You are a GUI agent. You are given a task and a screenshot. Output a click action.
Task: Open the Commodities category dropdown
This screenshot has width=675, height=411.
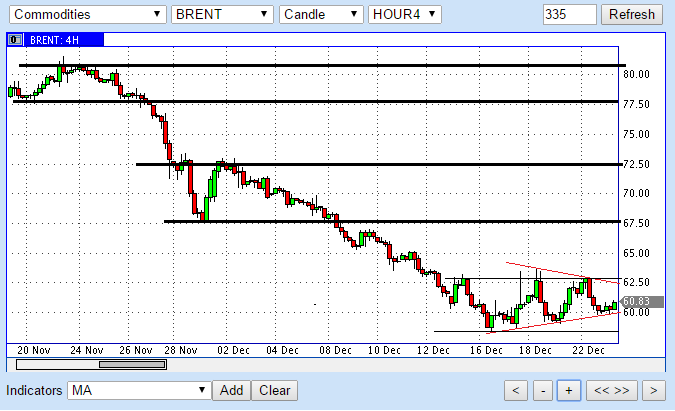tap(87, 15)
